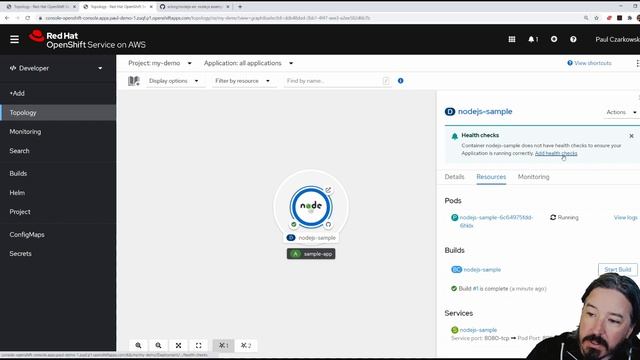Click nodejs-sample title in side panel
640x360 pixels.
(x=484, y=111)
